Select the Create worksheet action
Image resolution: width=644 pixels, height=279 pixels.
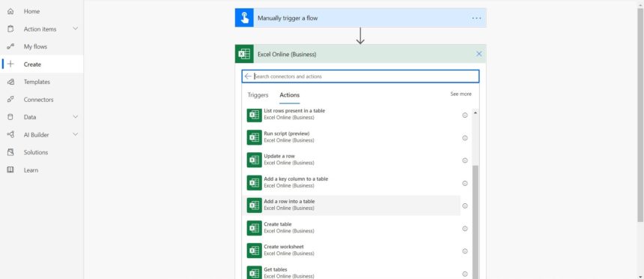click(x=351, y=250)
